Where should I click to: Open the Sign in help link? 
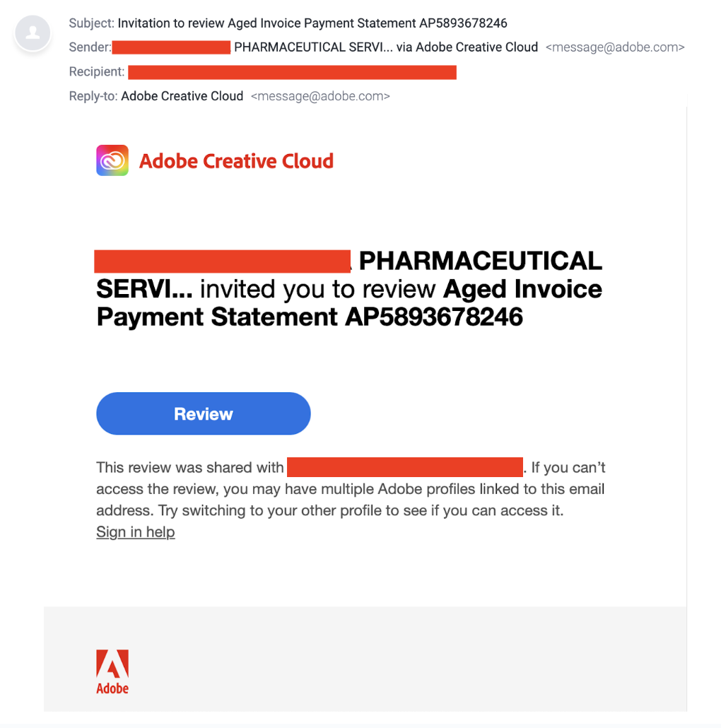point(136,532)
